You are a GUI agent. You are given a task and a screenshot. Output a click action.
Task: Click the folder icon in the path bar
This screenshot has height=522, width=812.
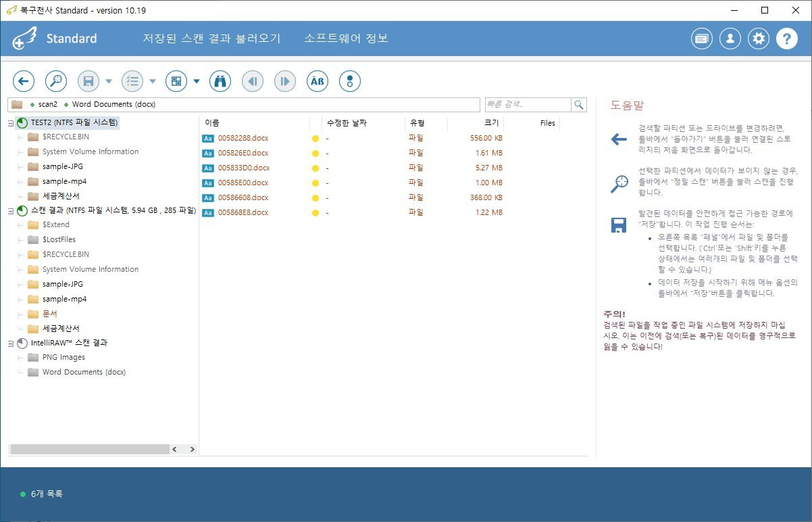17,105
